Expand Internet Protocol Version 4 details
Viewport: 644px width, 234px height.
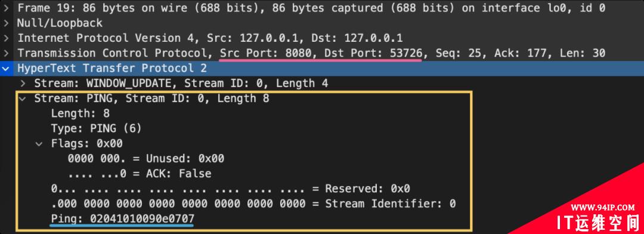tap(6, 38)
